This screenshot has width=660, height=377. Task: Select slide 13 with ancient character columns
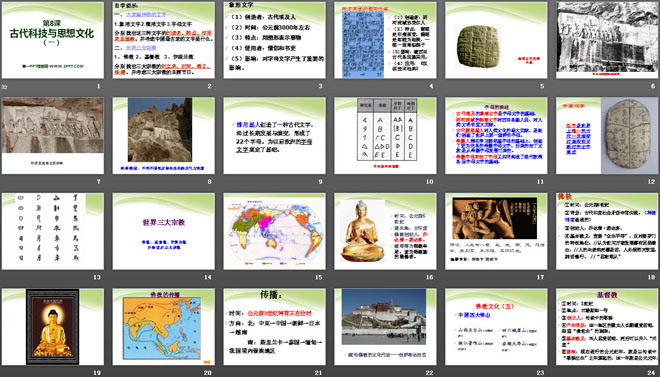tap(53, 231)
